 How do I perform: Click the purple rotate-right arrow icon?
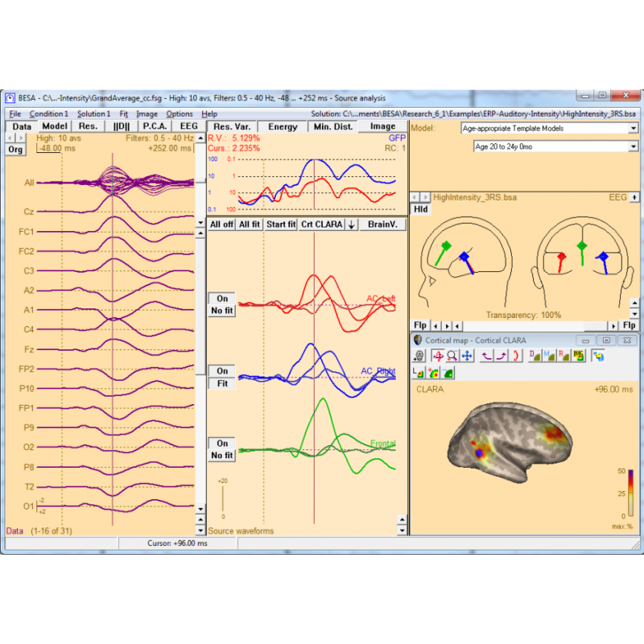(x=502, y=356)
